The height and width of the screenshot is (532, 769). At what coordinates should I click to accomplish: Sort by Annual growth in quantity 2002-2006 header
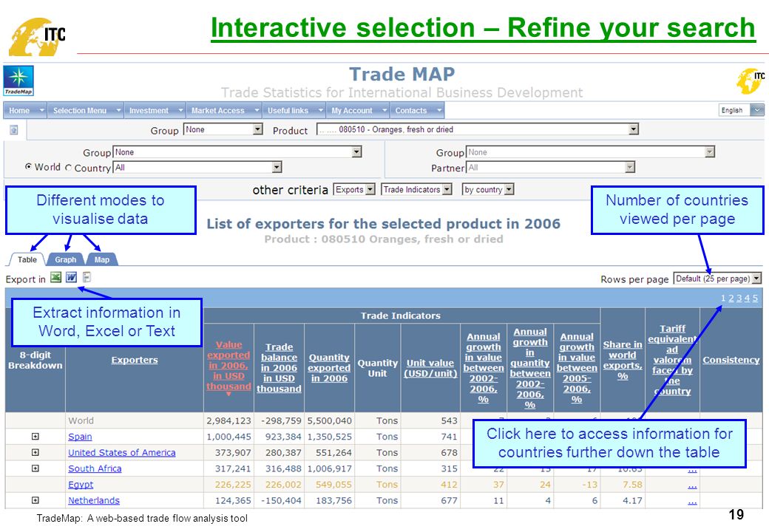point(529,368)
